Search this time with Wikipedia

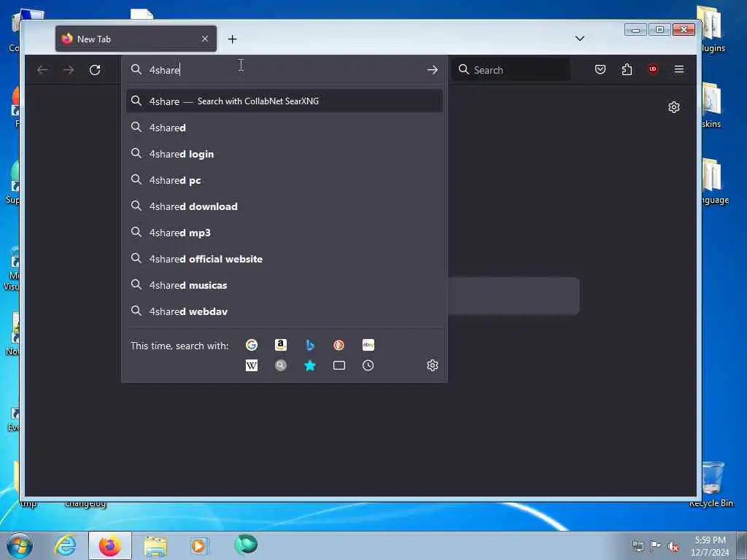[x=252, y=365]
